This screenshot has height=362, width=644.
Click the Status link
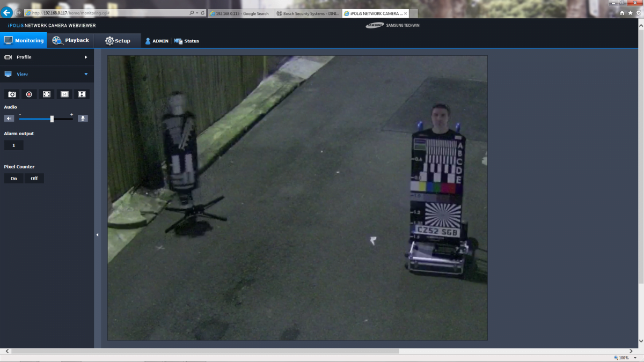click(x=187, y=41)
